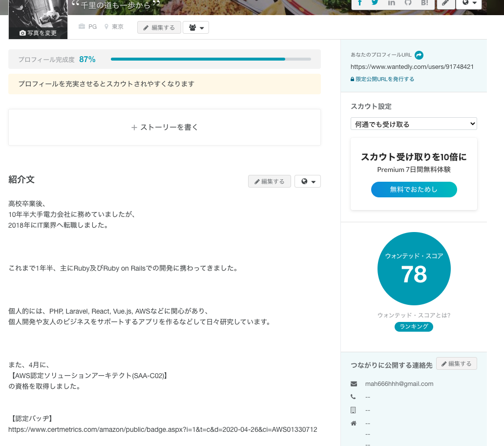The image size is (504, 446).
Task: Click the 東京 location label
Action: (x=117, y=27)
